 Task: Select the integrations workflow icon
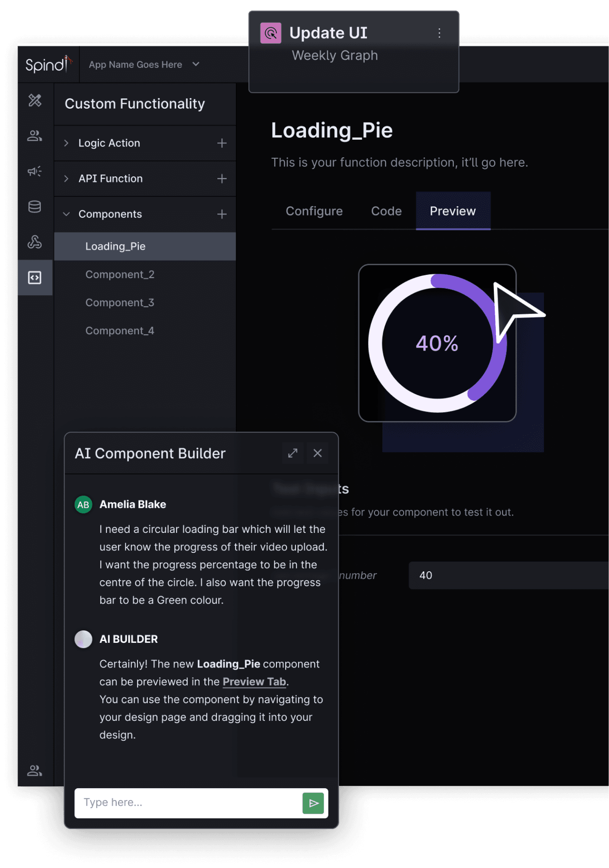[x=35, y=242]
